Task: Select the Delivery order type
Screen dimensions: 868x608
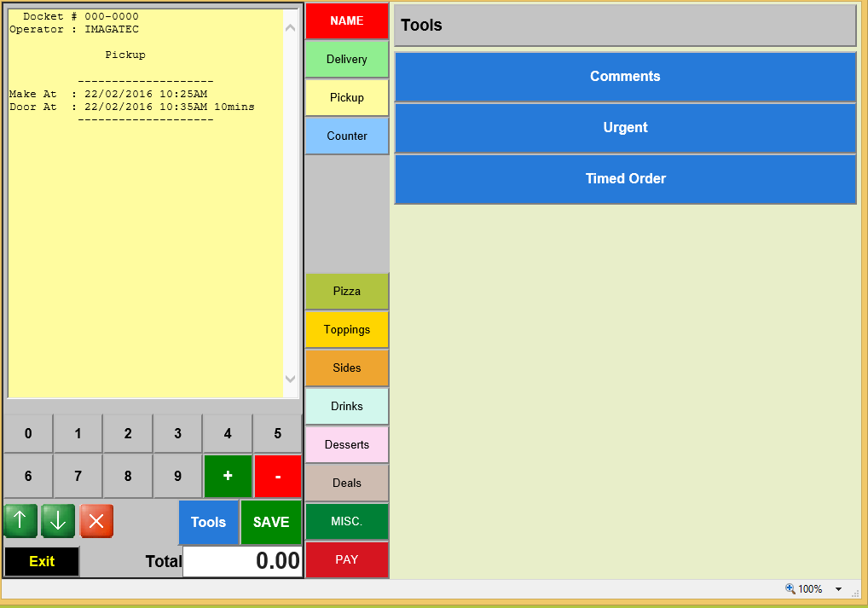Action: pos(347,59)
